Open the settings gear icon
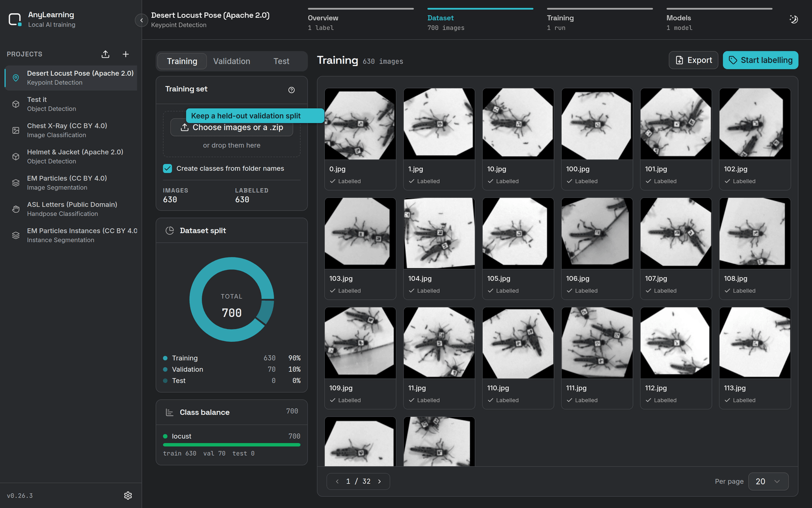 point(128,495)
